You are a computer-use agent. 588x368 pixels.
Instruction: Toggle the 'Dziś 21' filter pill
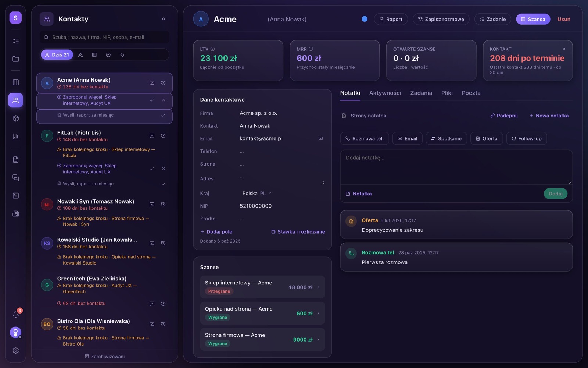(x=57, y=55)
